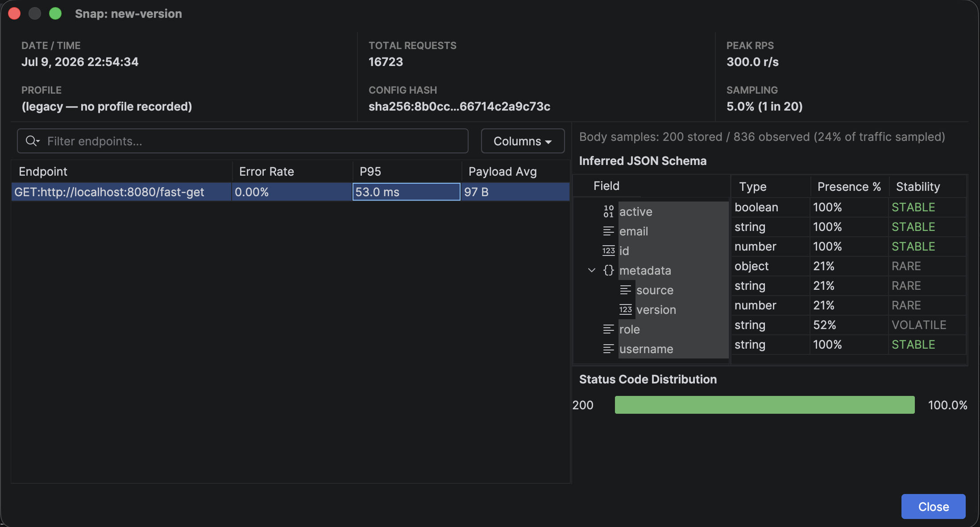Click the Status Code Distribution heading
The image size is (980, 527).
648,379
